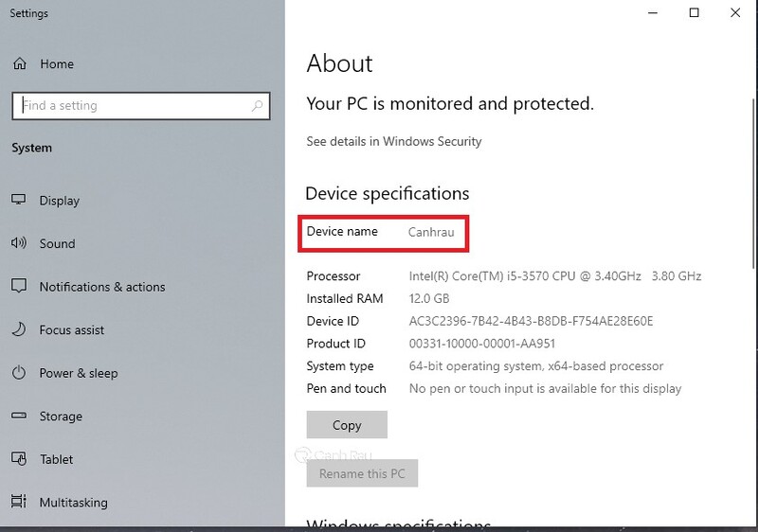Screen dimensions: 758x532
Task: Select the Display monitor icon
Action: click(x=19, y=200)
